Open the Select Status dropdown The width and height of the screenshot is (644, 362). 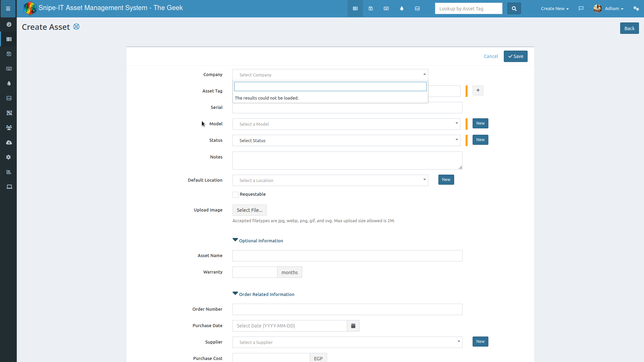346,140
